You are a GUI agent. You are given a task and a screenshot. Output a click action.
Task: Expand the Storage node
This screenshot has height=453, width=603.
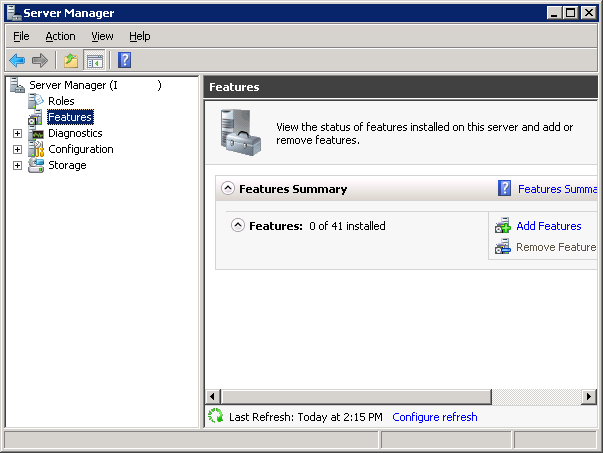coord(17,165)
